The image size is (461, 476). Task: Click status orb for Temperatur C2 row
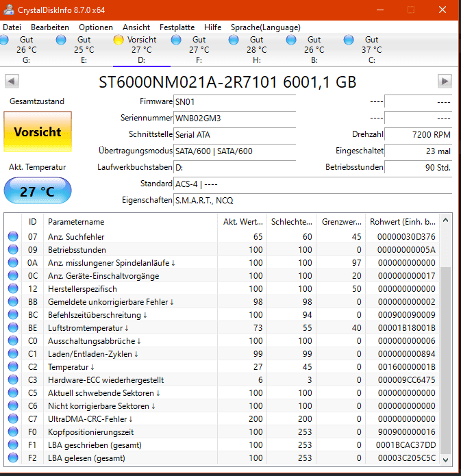(x=13, y=366)
